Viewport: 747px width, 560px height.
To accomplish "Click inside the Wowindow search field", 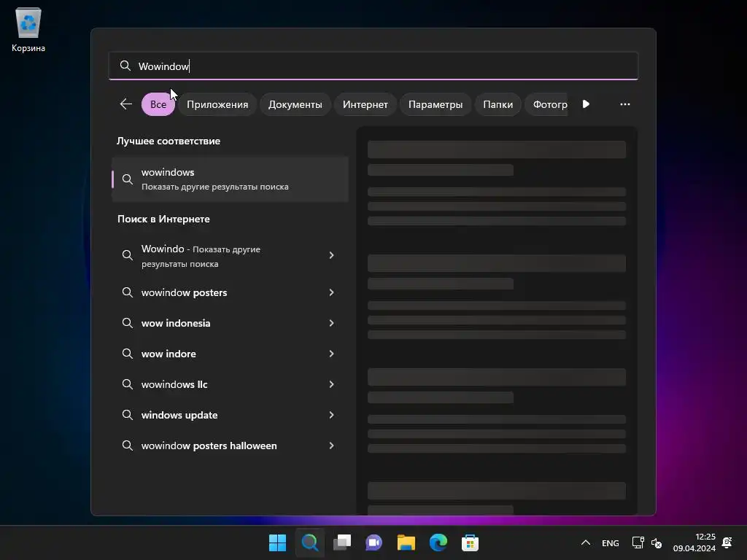I will pyautogui.click(x=373, y=66).
